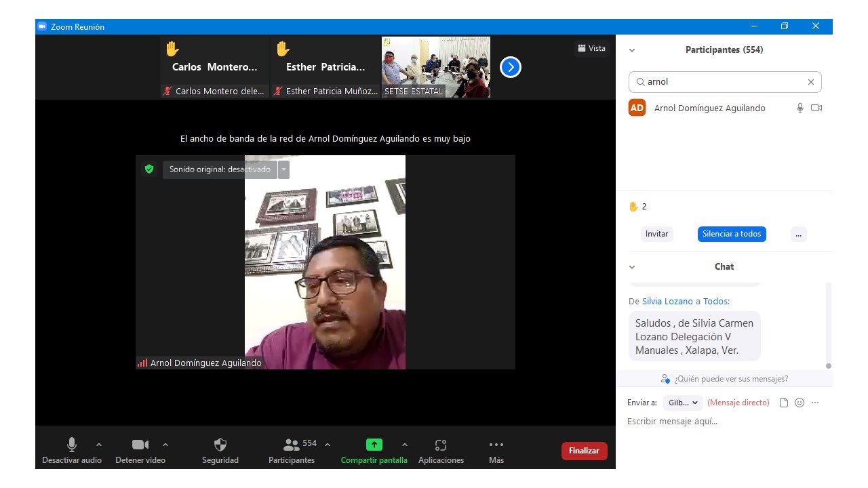Click the Saludos chat message from Silvia

click(694, 337)
